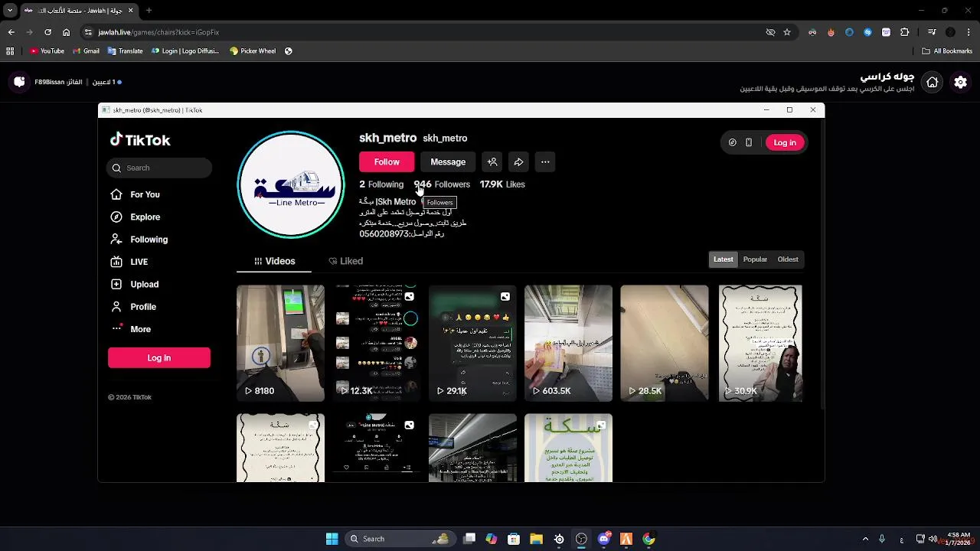Image resolution: width=980 pixels, height=551 pixels.
Task: Open the Chrome three-dot menu
Action: (968, 32)
